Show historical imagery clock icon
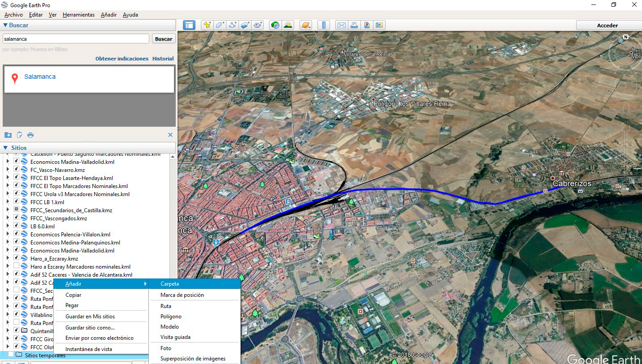 click(275, 25)
